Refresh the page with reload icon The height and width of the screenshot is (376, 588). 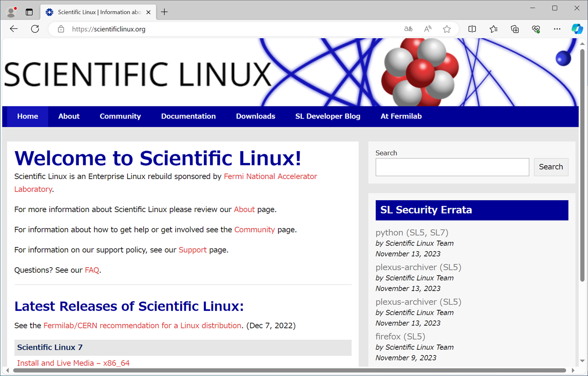pos(35,29)
